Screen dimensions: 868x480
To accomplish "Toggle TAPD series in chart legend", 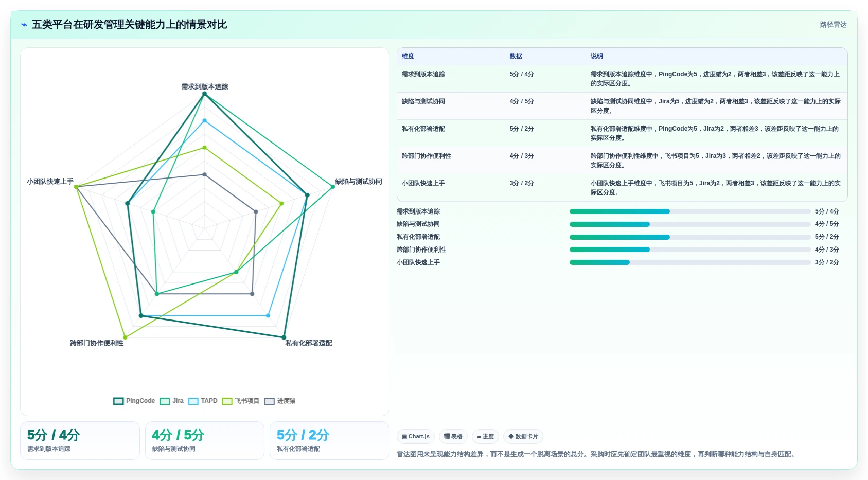I will click(x=203, y=401).
